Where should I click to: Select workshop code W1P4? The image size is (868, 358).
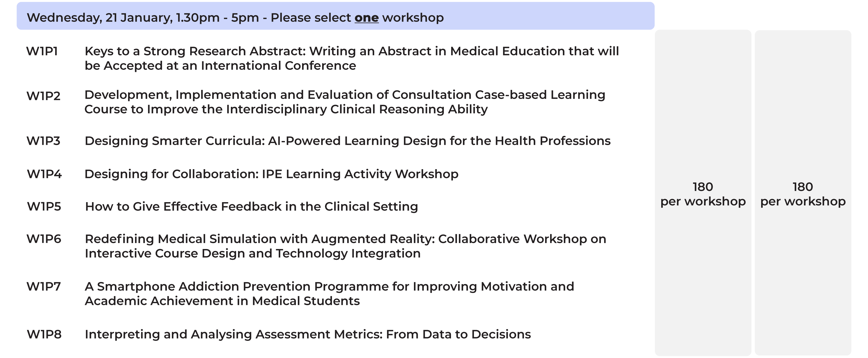pyautogui.click(x=44, y=174)
